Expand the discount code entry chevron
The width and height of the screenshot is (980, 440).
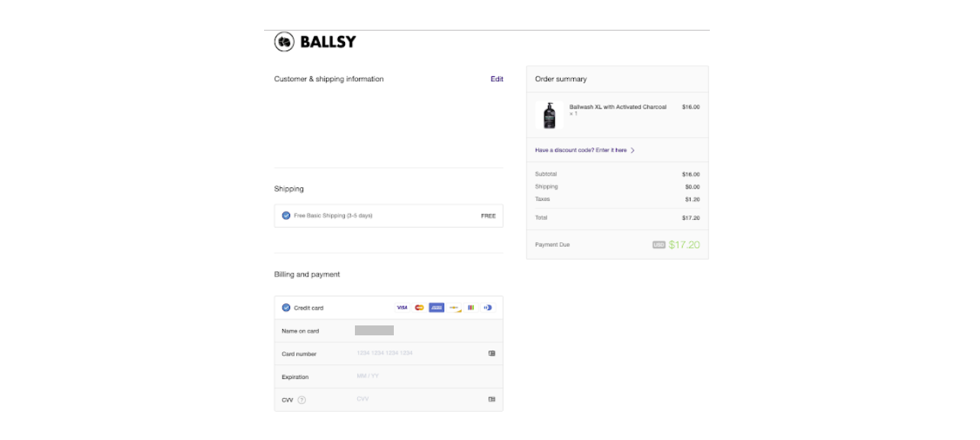coord(633,150)
